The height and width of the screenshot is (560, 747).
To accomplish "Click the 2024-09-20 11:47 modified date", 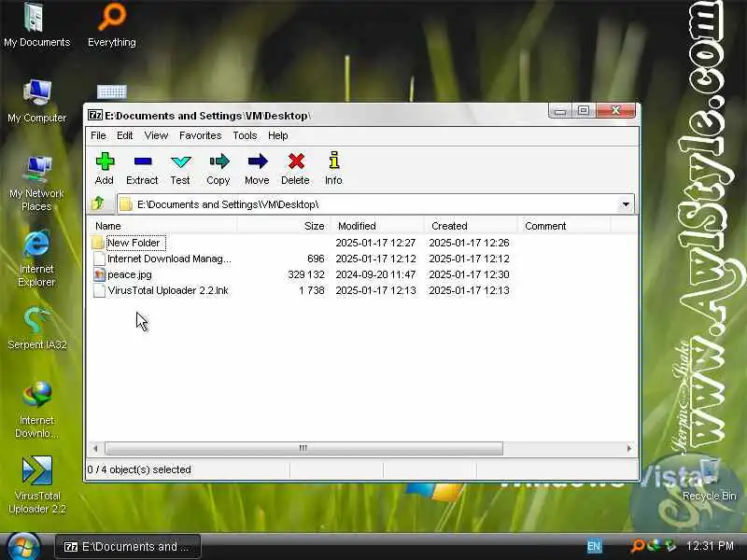I will 376,274.
